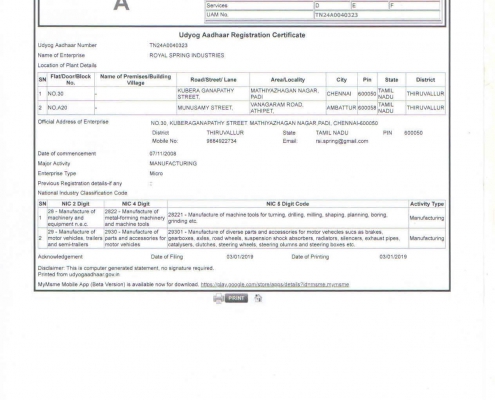Image resolution: width=495 pixels, height=400 pixels.
Task: Click the mobile number '9884922734'
Action: (x=221, y=141)
